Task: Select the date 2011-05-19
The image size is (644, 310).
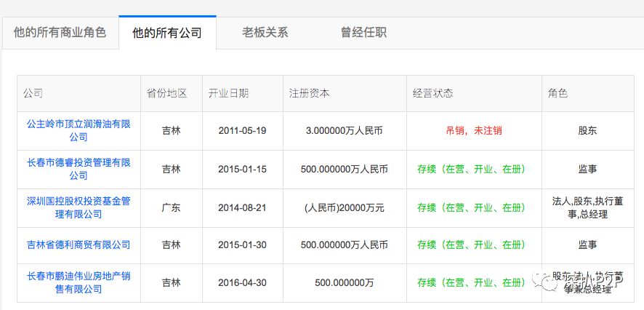Action: coord(242,131)
